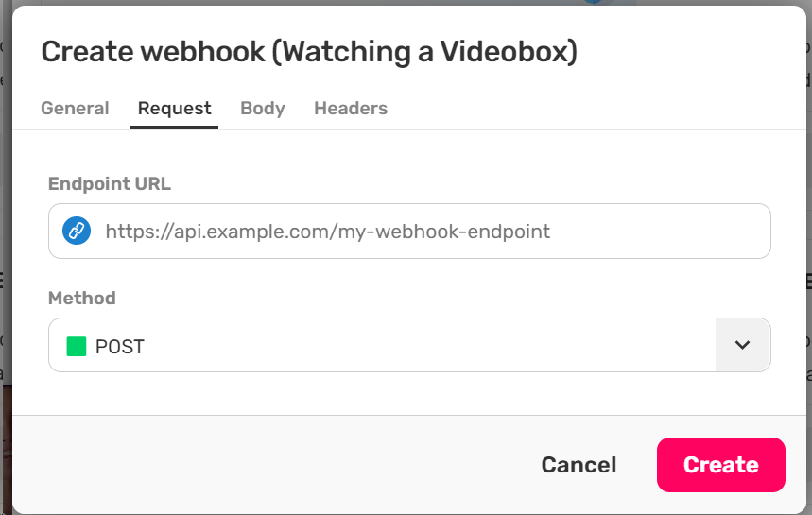Switch to the General tab
This screenshot has height=515, width=812.
pos(75,109)
